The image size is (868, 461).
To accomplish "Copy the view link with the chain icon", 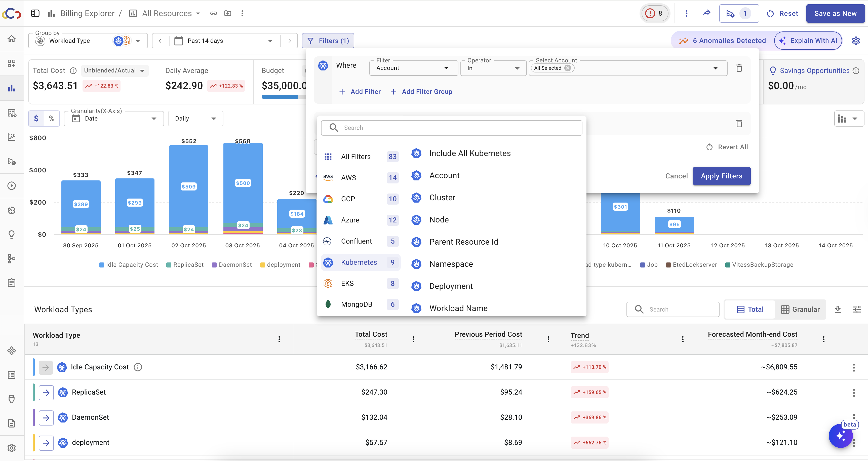I will pyautogui.click(x=213, y=13).
